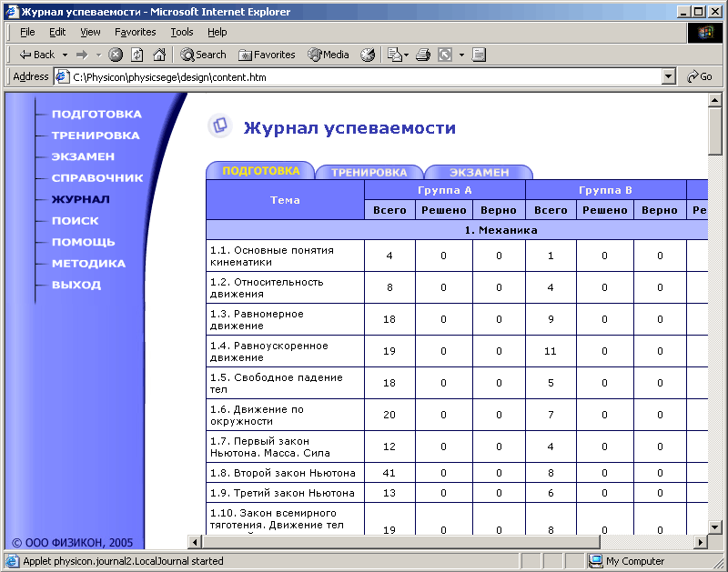Click the Stop loading icon

116,55
